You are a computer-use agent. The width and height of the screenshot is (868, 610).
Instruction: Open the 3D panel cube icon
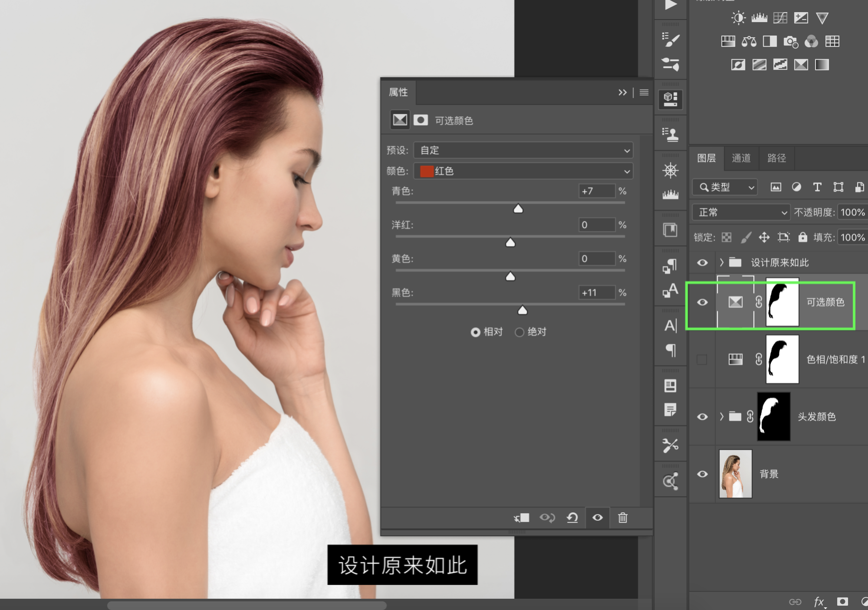click(671, 99)
